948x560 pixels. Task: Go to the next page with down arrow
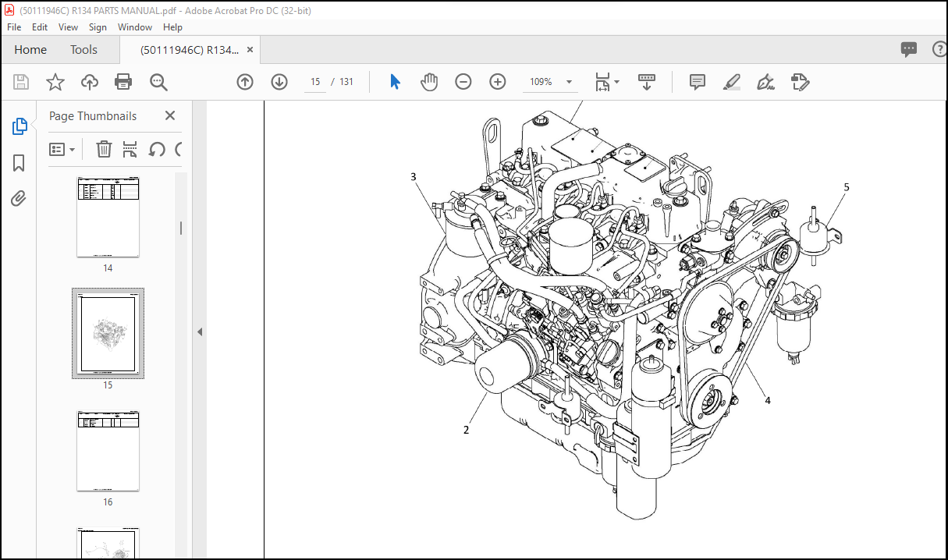pyautogui.click(x=279, y=82)
